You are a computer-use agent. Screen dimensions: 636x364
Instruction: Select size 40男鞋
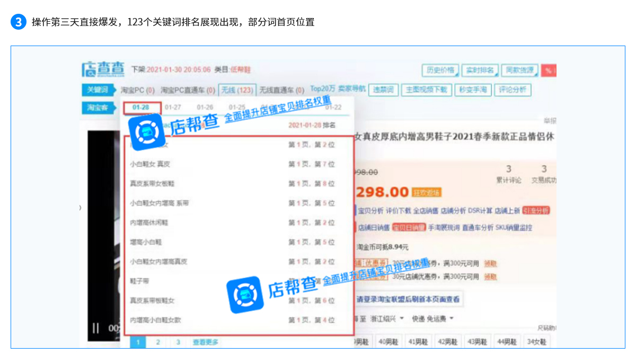[389, 341]
